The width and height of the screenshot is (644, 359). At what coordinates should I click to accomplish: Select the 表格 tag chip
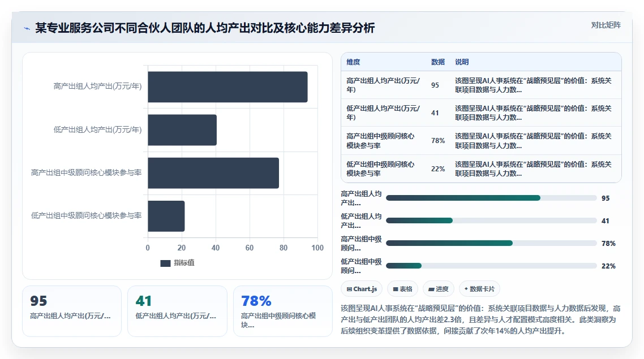pos(402,289)
